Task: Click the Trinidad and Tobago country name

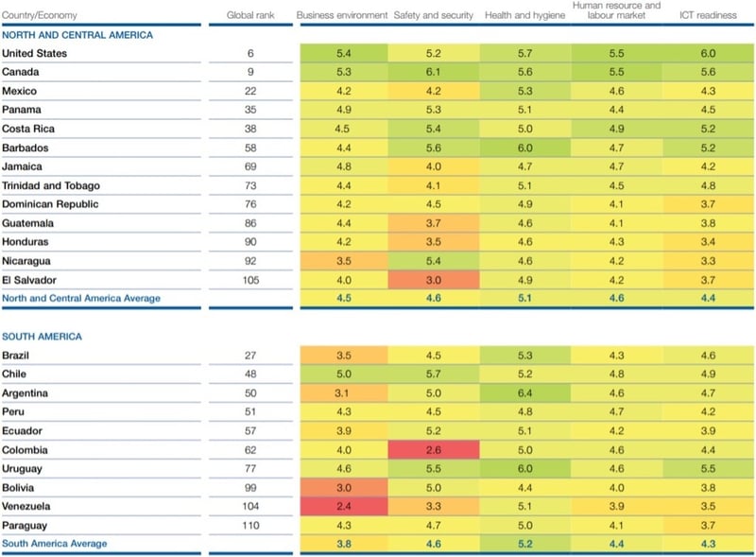Action: point(51,185)
